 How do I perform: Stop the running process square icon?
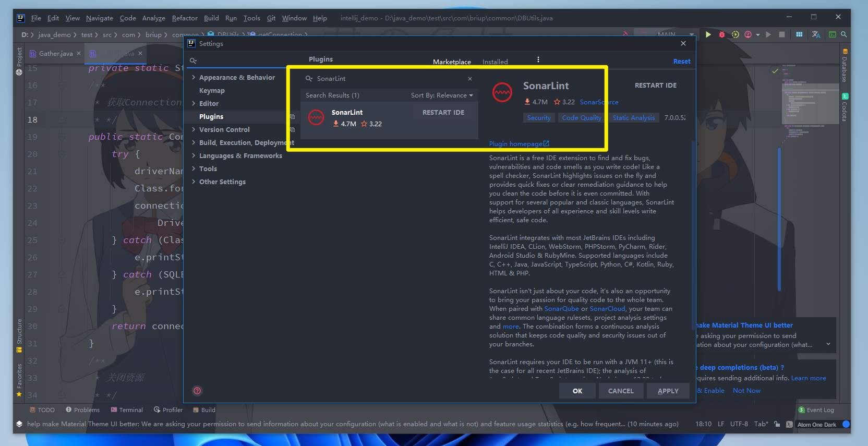pyautogui.click(x=781, y=34)
